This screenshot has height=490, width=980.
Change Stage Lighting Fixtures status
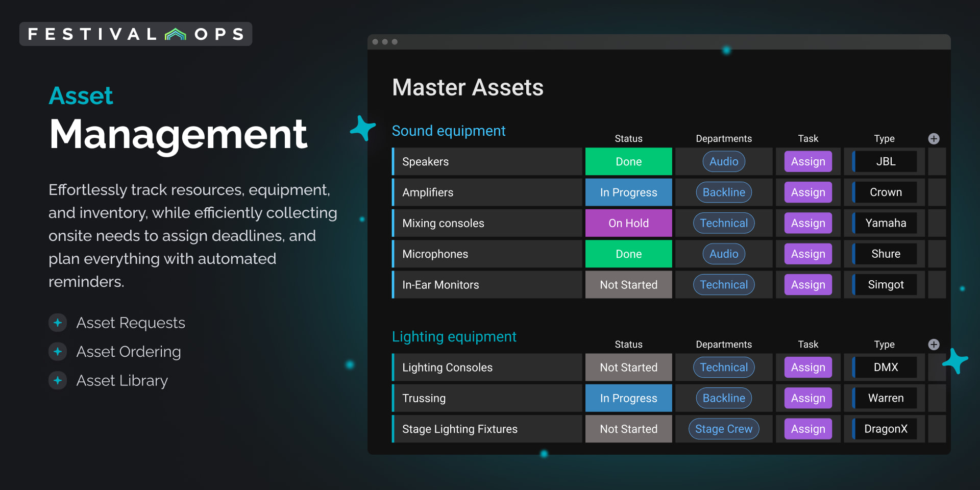point(628,429)
